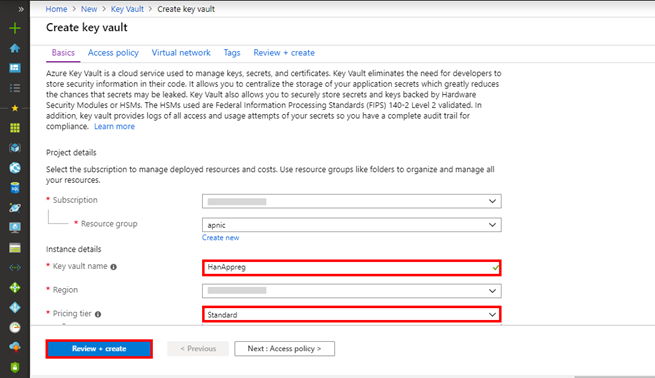Open Virtual machines monitor icon
The image size is (655, 378).
tap(15, 228)
